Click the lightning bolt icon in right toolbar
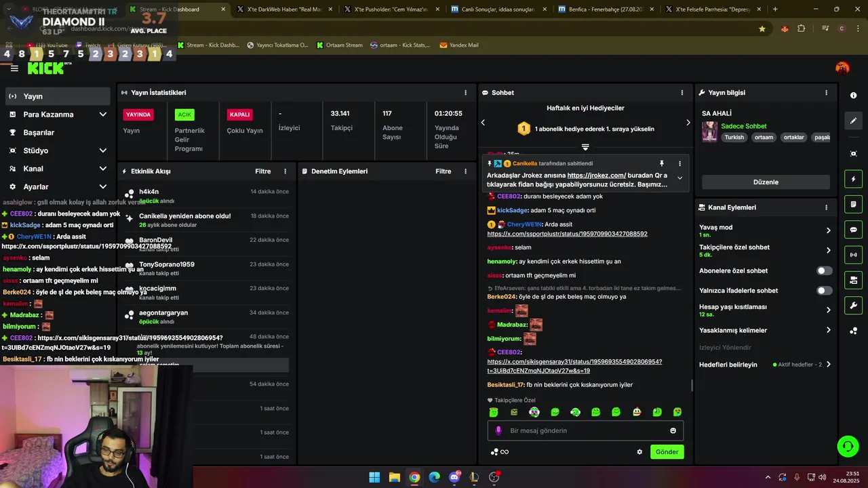Screen dimensions: 868x488 pos(853,179)
